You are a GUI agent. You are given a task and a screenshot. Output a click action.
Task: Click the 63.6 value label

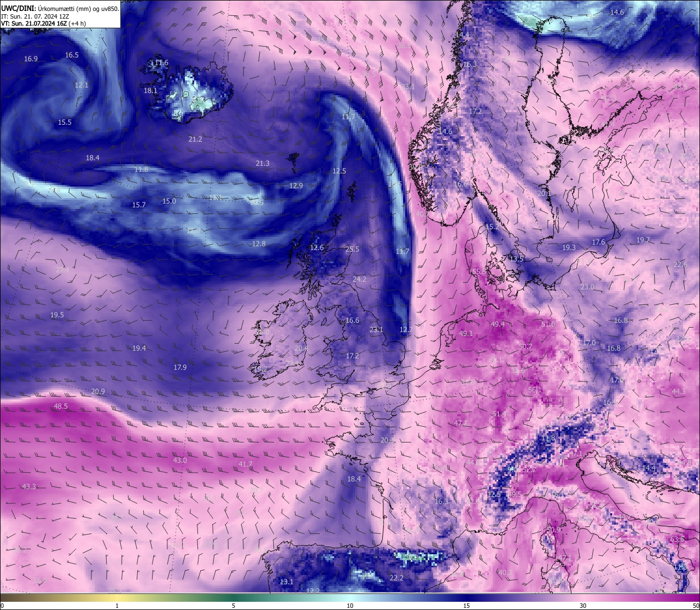coord(677,539)
